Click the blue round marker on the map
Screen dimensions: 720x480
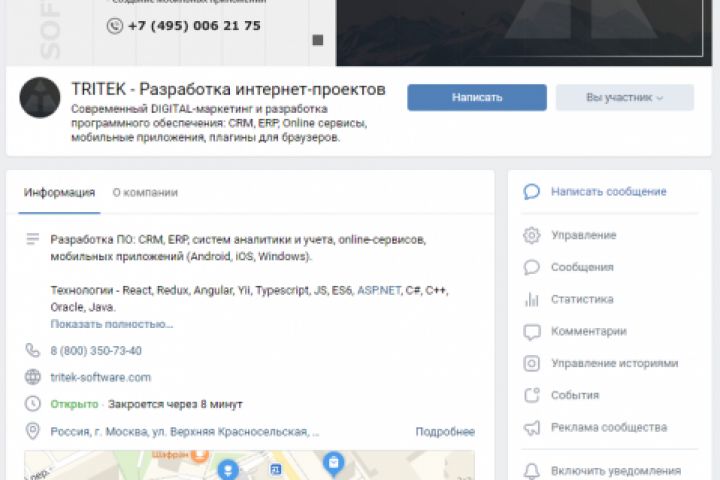228,469
